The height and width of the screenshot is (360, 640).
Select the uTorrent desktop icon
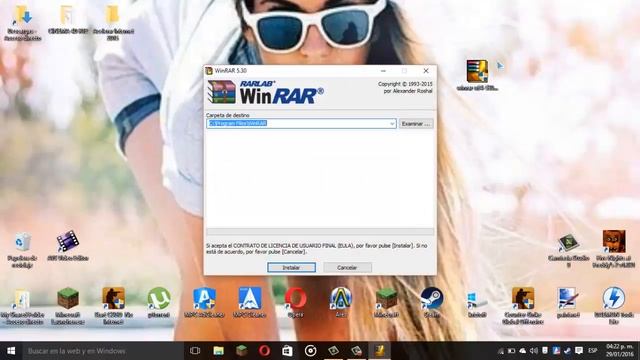(159, 302)
